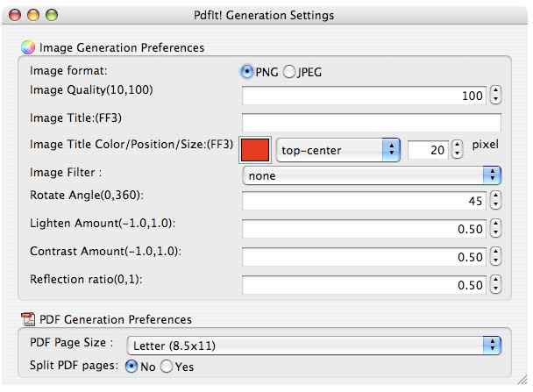Open the top-center title position dropdown
This screenshot has width=533, height=392.
click(x=338, y=150)
